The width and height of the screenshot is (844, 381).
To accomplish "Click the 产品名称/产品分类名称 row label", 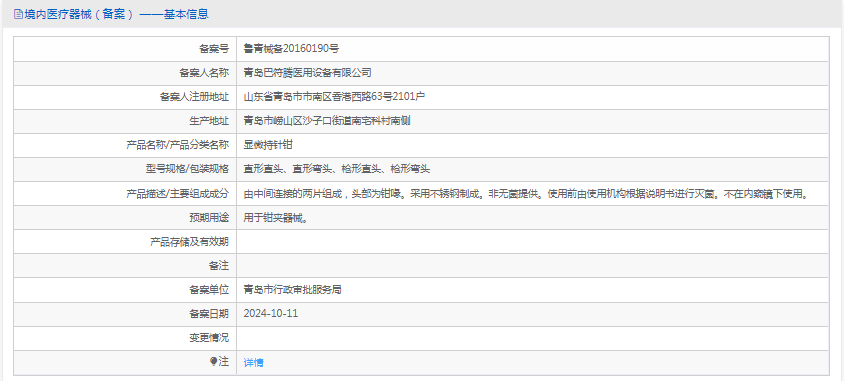I will (x=177, y=145).
